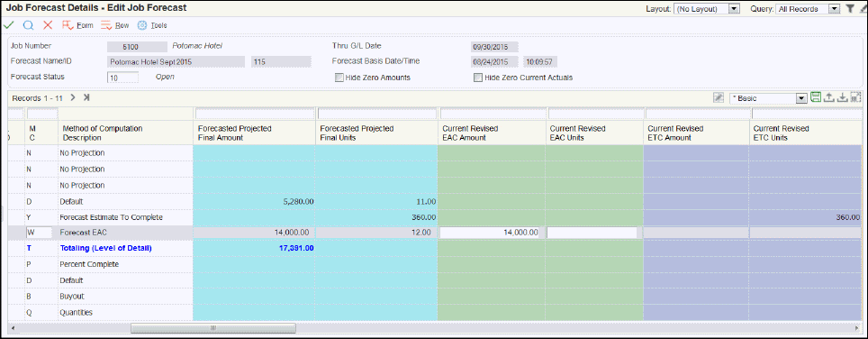Click filter box above Forecasted Projected Final Units
The height and width of the screenshot is (339, 868).
click(377, 114)
